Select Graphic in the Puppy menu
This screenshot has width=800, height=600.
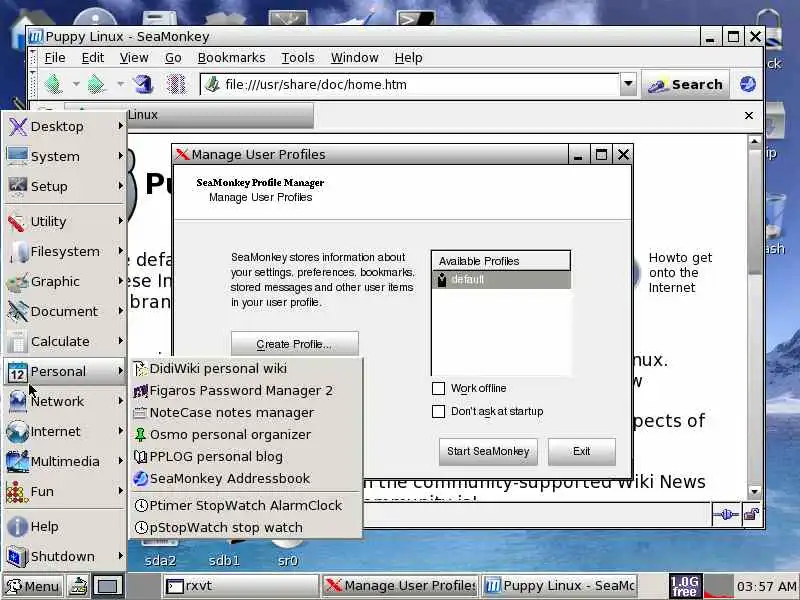(x=65, y=281)
